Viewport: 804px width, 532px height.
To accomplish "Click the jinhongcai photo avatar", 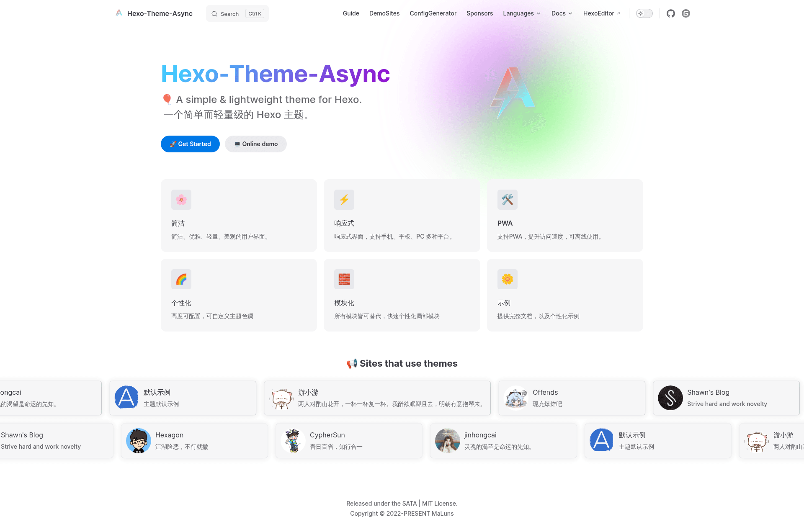I will coord(447,440).
